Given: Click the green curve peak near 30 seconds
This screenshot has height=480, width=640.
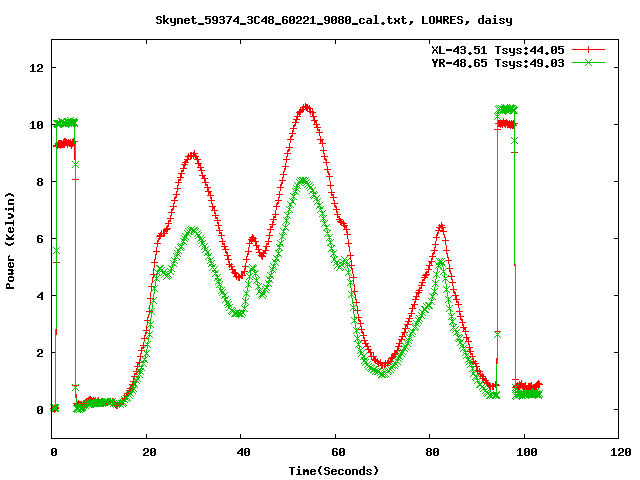Looking at the screenshot, I should [192, 231].
